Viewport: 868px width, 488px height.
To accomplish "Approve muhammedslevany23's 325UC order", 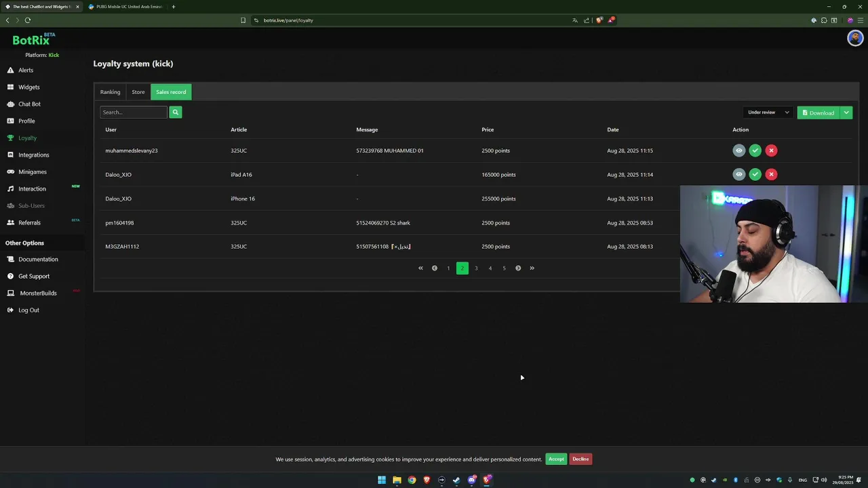I will click(755, 150).
